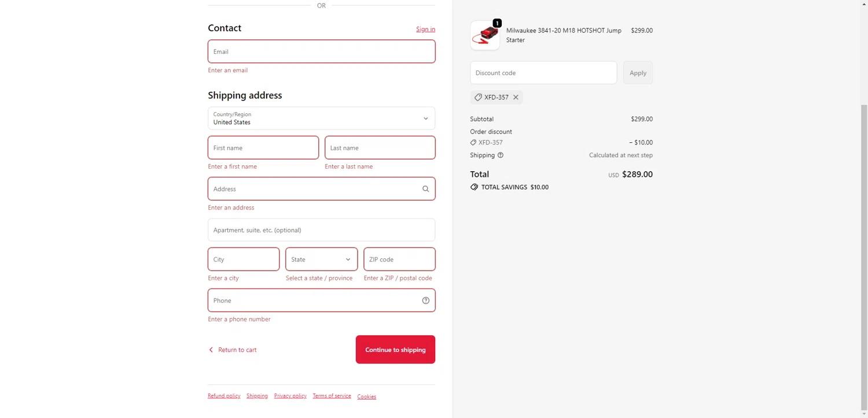The width and height of the screenshot is (868, 418).
Task: Click the City input field
Action: (x=244, y=260)
